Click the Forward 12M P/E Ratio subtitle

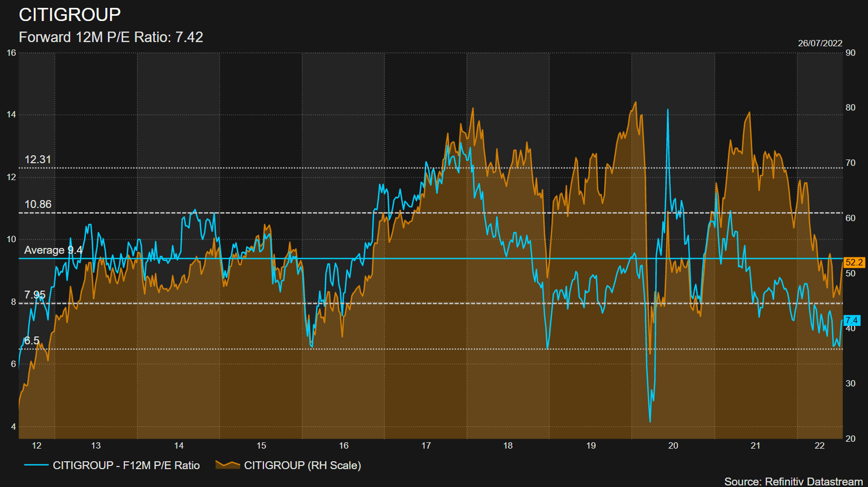(111, 37)
